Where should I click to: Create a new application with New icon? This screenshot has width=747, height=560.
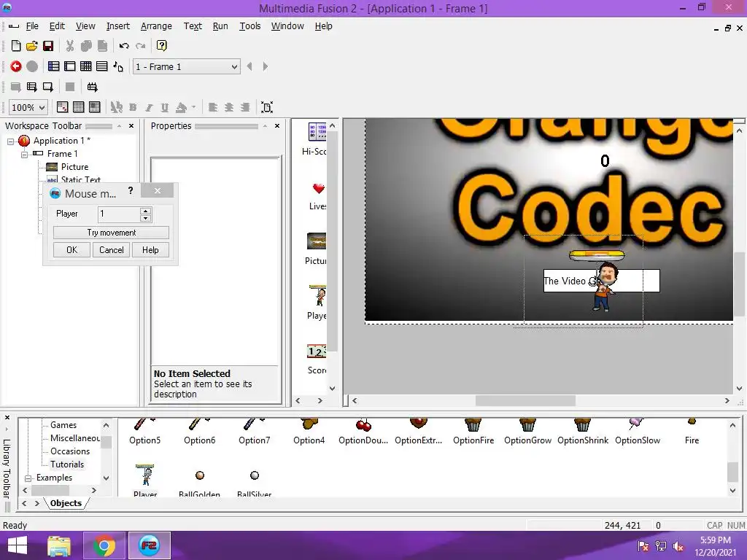[16, 46]
